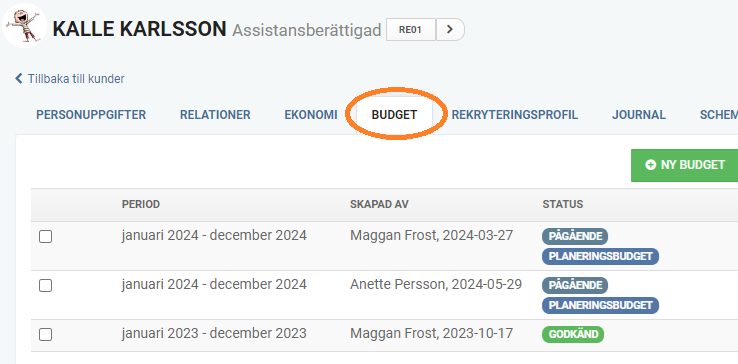Open the PERSONUPPGIFTER tab
Screen dimensions: 738x364
coord(91,115)
